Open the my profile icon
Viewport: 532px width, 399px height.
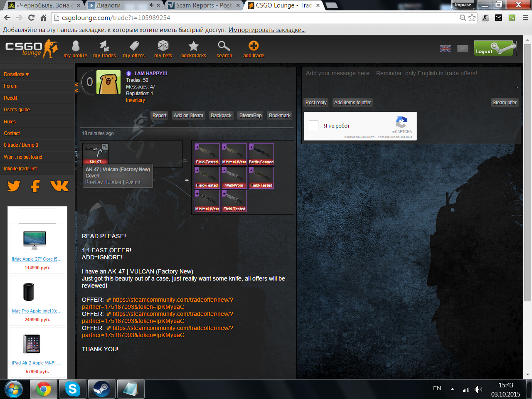tap(75, 46)
